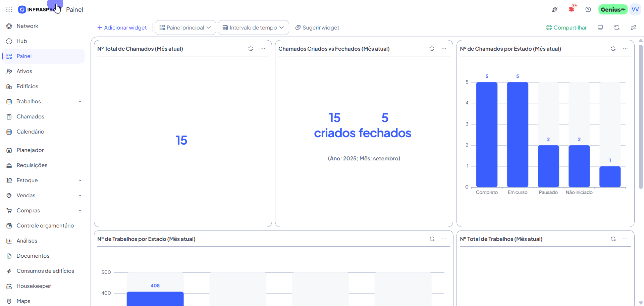This screenshot has width=644, height=306.
Task: Refresh the whole dashboard
Action: pos(617,28)
